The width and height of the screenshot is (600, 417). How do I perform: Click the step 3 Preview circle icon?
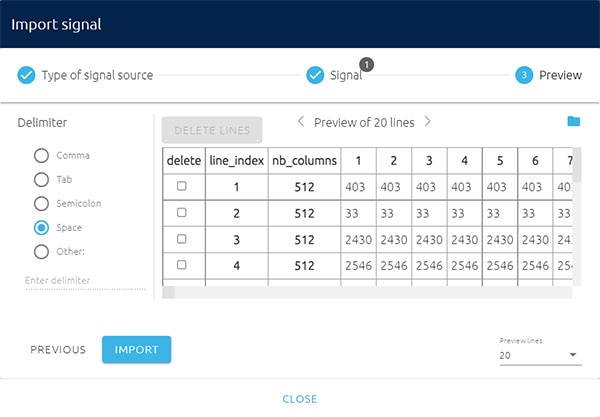click(524, 75)
